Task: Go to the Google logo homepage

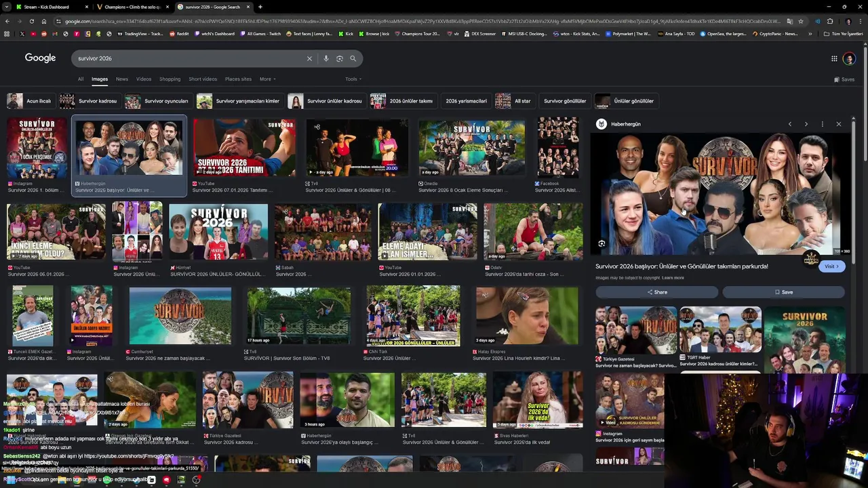Action: pyautogui.click(x=40, y=58)
